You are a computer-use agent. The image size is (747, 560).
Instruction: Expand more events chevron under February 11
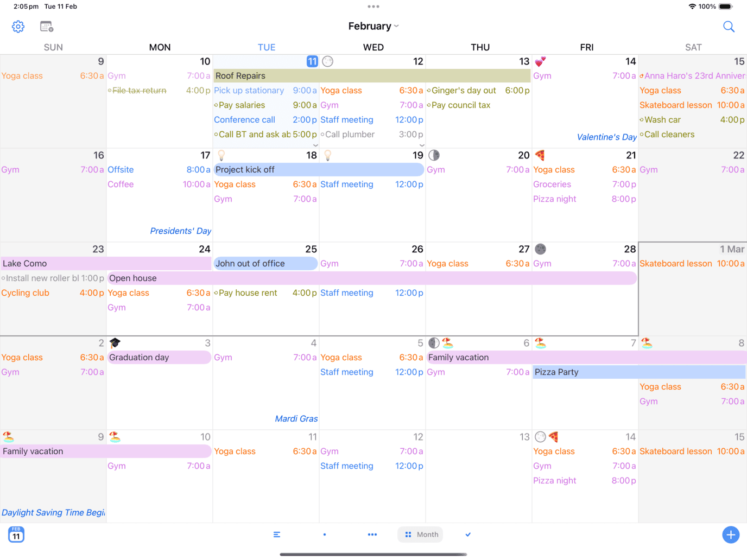coord(315,145)
